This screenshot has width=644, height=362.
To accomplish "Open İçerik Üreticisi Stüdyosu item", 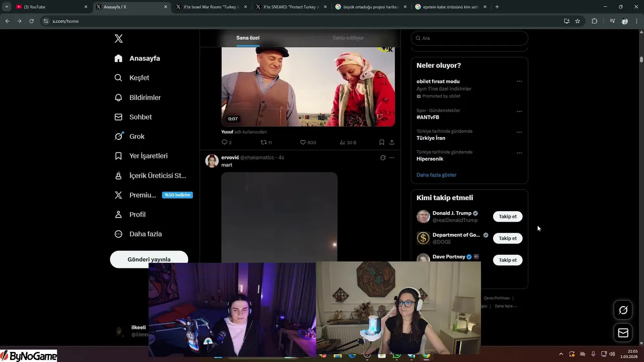I will click(150, 175).
